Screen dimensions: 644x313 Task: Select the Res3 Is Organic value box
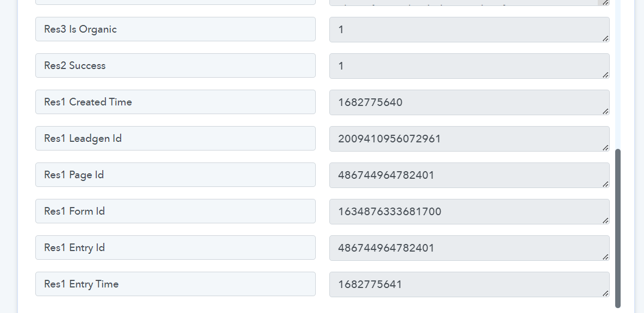[x=470, y=29]
